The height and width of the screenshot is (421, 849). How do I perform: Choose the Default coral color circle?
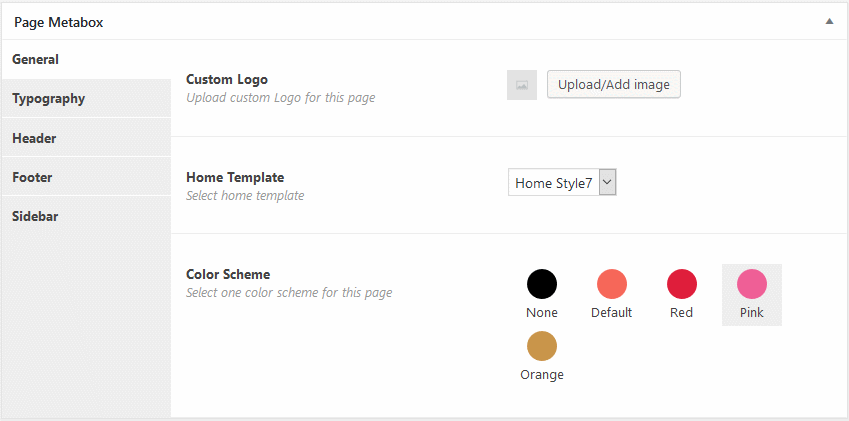(x=612, y=284)
